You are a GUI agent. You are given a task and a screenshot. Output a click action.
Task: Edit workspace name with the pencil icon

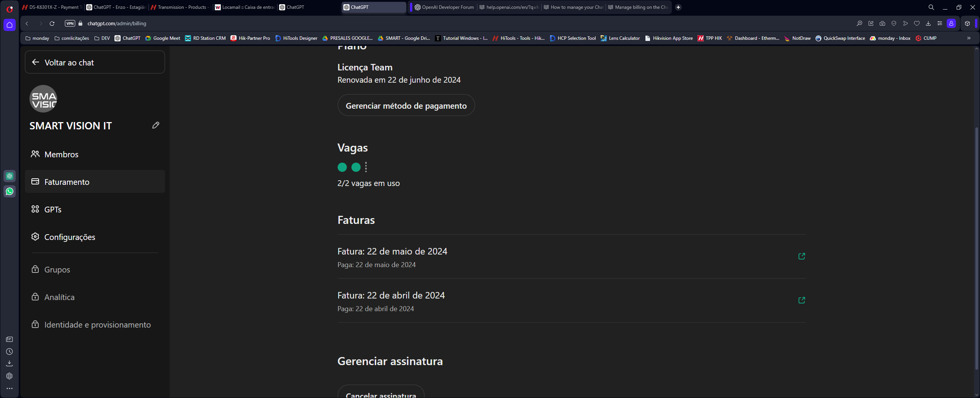pyautogui.click(x=156, y=125)
